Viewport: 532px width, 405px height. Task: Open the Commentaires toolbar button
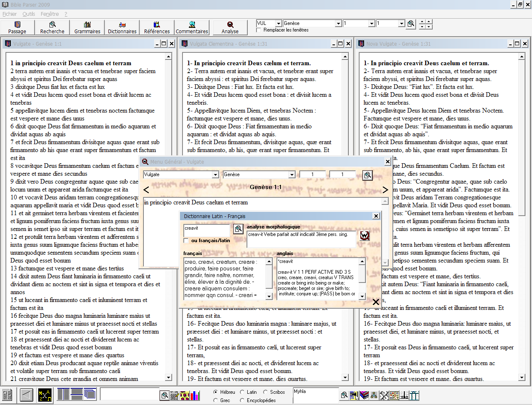(x=192, y=27)
